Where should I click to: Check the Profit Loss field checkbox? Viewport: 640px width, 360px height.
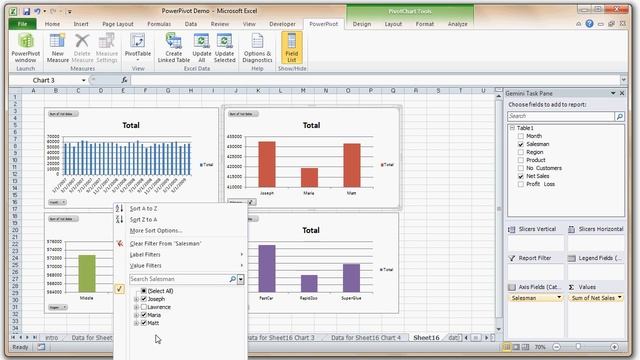coord(520,184)
